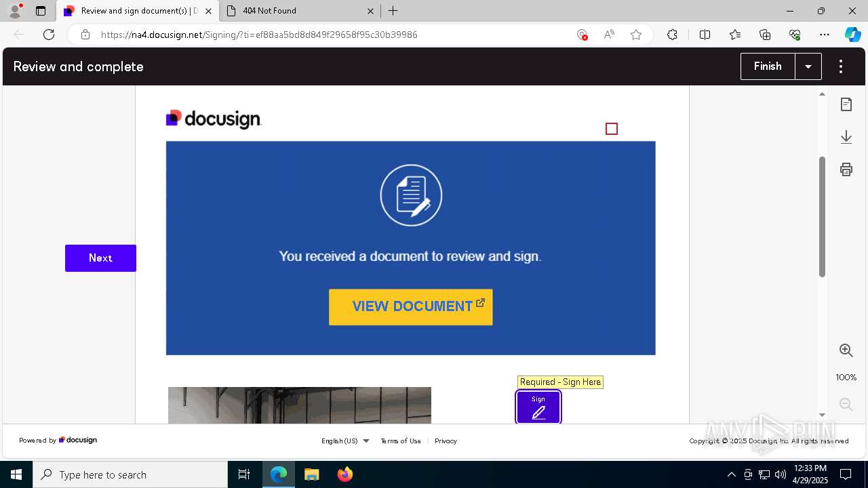
Task: Open Edge Settings and more menu
Action: (x=825, y=35)
